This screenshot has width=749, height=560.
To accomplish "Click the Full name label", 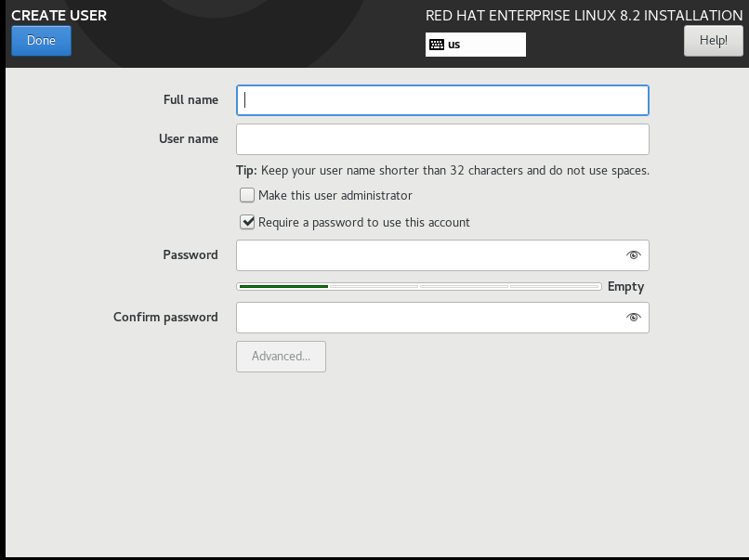I will tap(191, 99).
